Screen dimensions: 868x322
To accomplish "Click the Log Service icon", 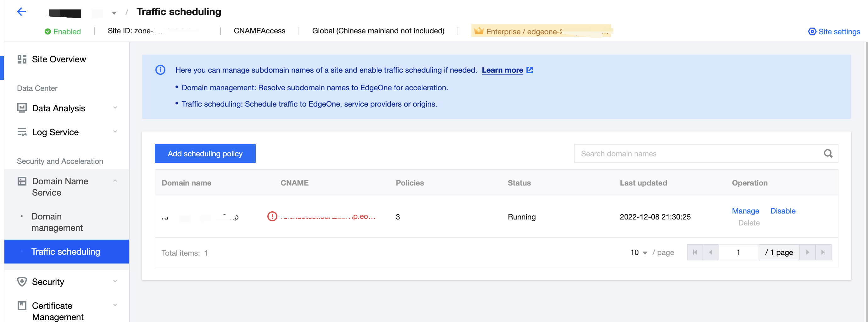I will pos(22,132).
